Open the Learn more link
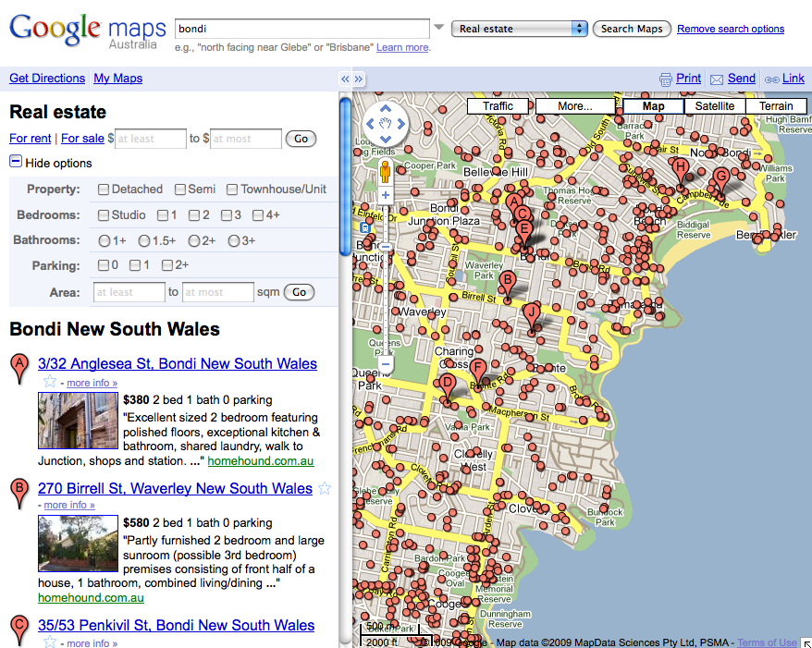The image size is (812, 648). (402, 48)
